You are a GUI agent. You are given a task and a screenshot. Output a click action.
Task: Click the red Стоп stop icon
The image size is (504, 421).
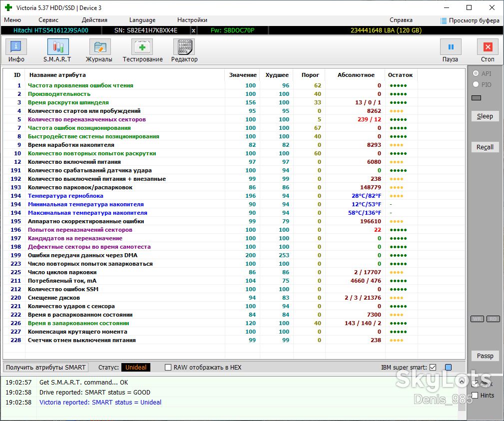488,47
